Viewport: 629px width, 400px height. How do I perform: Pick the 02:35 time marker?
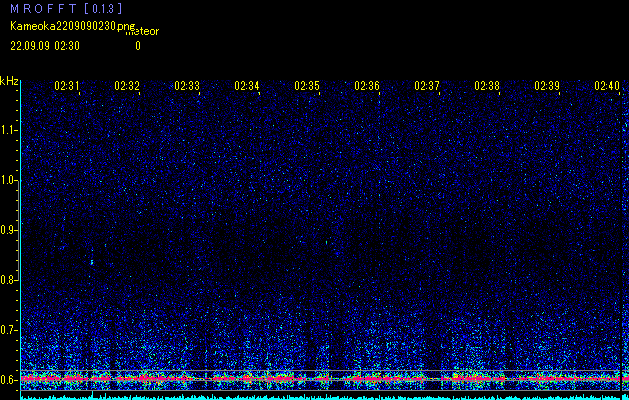click(307, 86)
